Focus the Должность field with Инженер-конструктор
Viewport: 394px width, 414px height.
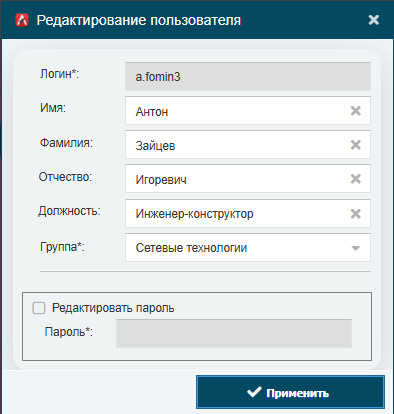248,214
